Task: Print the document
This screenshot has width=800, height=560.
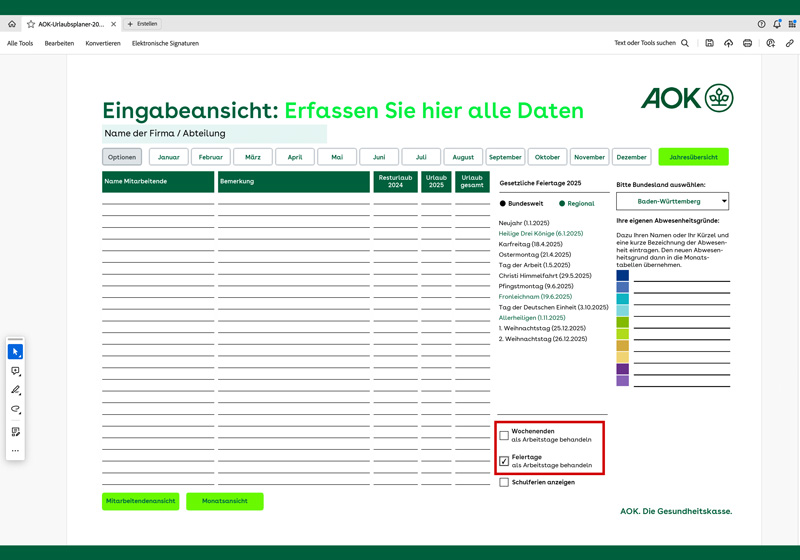Action: (747, 43)
